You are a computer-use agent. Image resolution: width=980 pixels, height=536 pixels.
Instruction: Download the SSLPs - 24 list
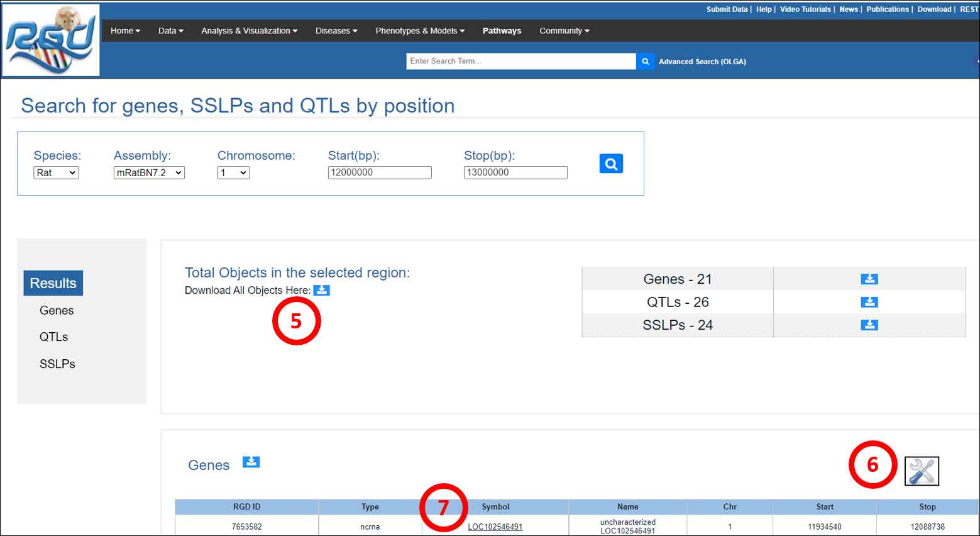click(x=869, y=325)
